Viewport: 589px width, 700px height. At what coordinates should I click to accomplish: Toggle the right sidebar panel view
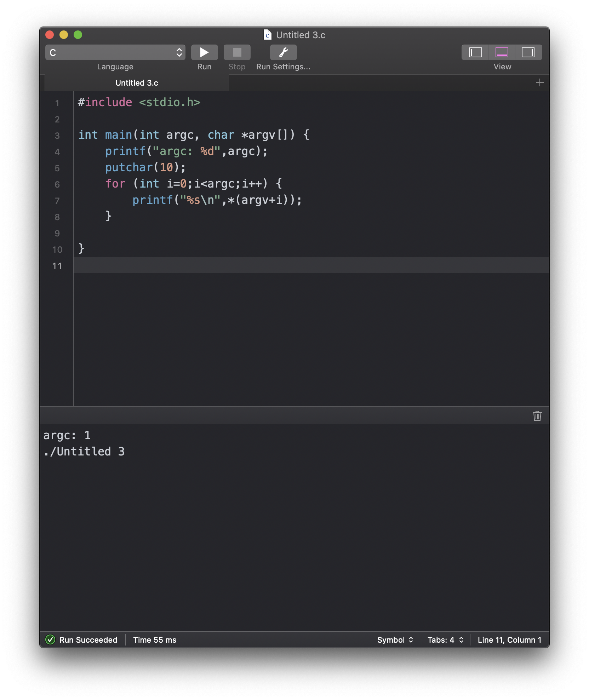click(528, 52)
